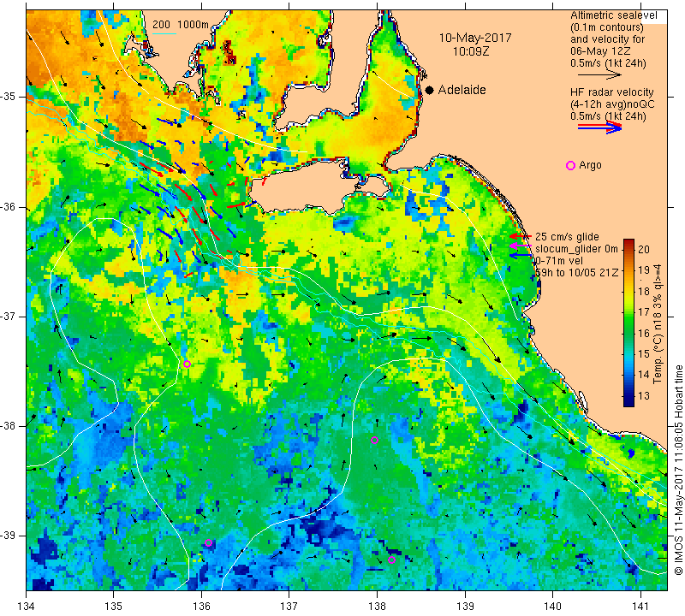Click 0.5m/s scale text under 06-May 12Z
This screenshot has width=685, height=616.
[x=608, y=63]
